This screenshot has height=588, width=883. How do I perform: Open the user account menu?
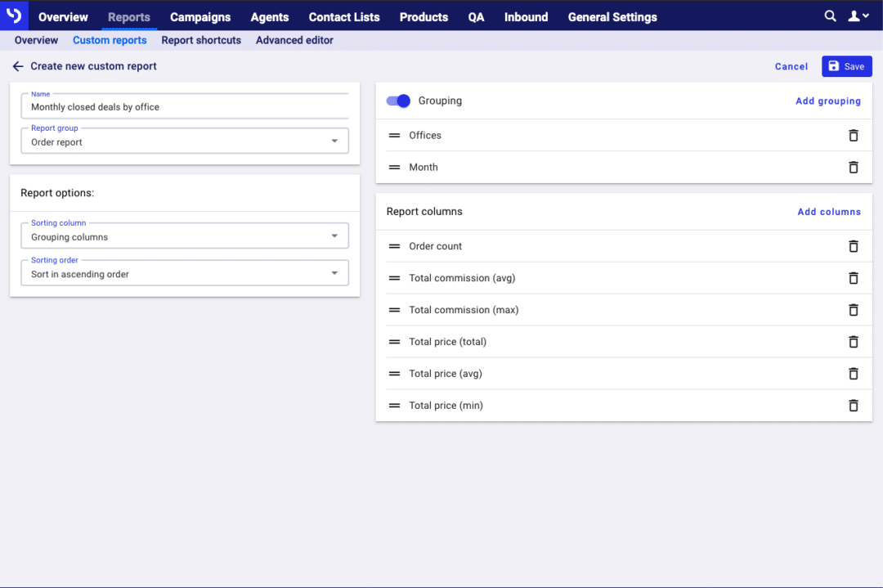click(x=858, y=16)
